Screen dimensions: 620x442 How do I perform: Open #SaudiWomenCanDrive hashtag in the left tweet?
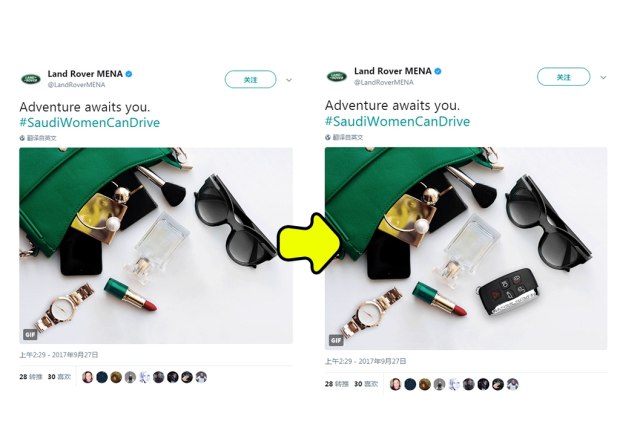click(x=89, y=122)
